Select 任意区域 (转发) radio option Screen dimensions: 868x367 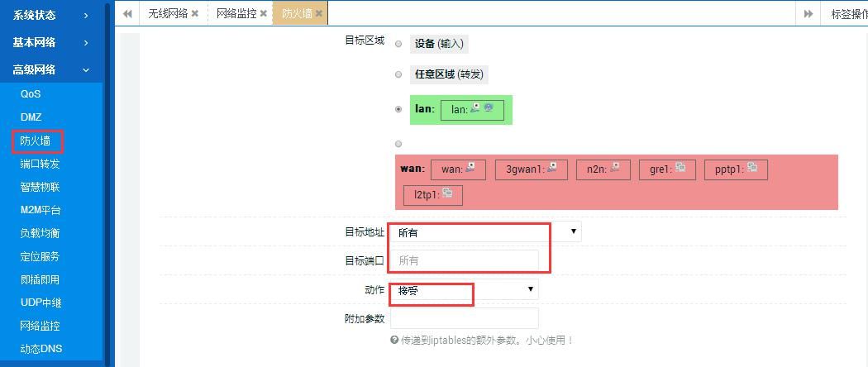pos(398,74)
